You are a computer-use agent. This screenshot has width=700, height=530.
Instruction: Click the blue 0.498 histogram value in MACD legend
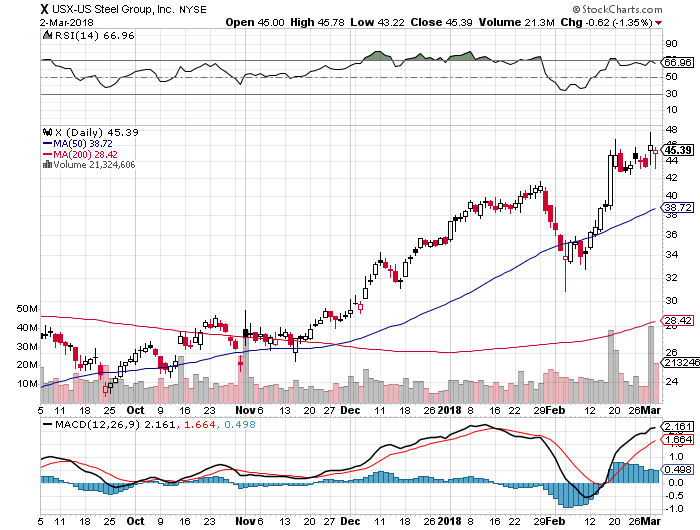click(240, 425)
